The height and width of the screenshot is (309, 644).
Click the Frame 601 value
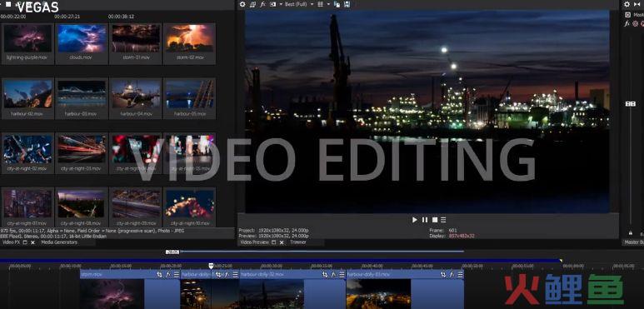[452, 231]
